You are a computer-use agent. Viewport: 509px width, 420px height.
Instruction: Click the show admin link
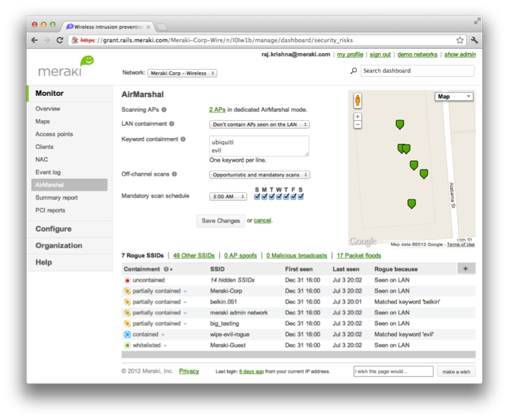pyautogui.click(x=460, y=54)
